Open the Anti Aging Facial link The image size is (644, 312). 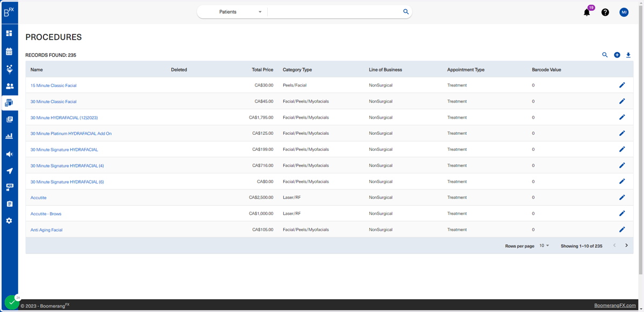click(x=46, y=230)
